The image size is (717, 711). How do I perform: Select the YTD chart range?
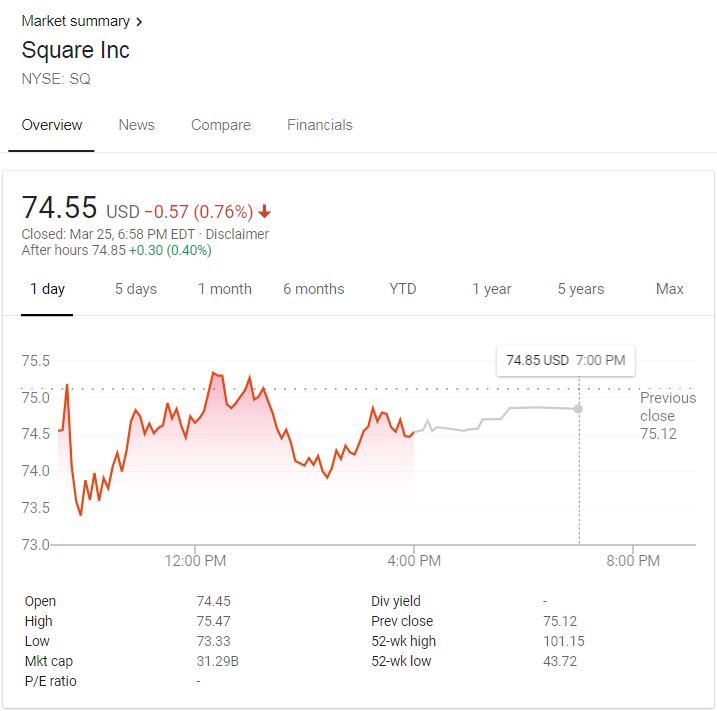403,289
